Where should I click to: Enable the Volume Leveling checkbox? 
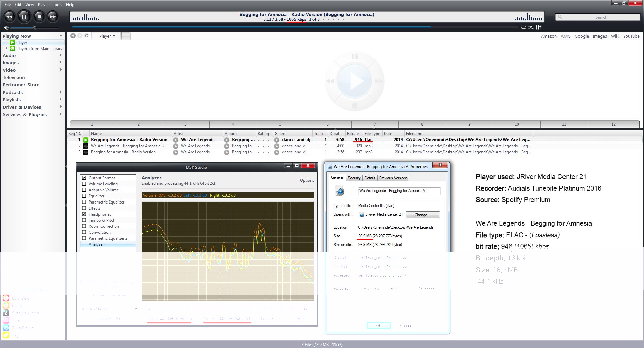(x=84, y=184)
